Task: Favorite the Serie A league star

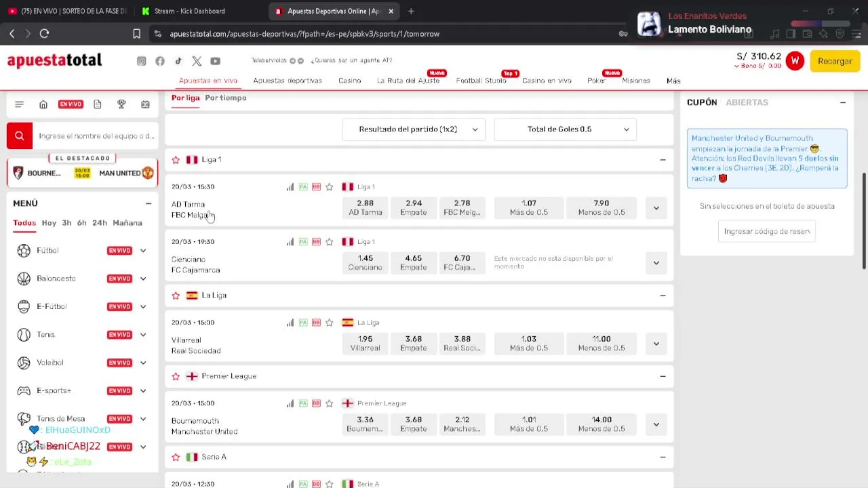Action: [x=176, y=457]
